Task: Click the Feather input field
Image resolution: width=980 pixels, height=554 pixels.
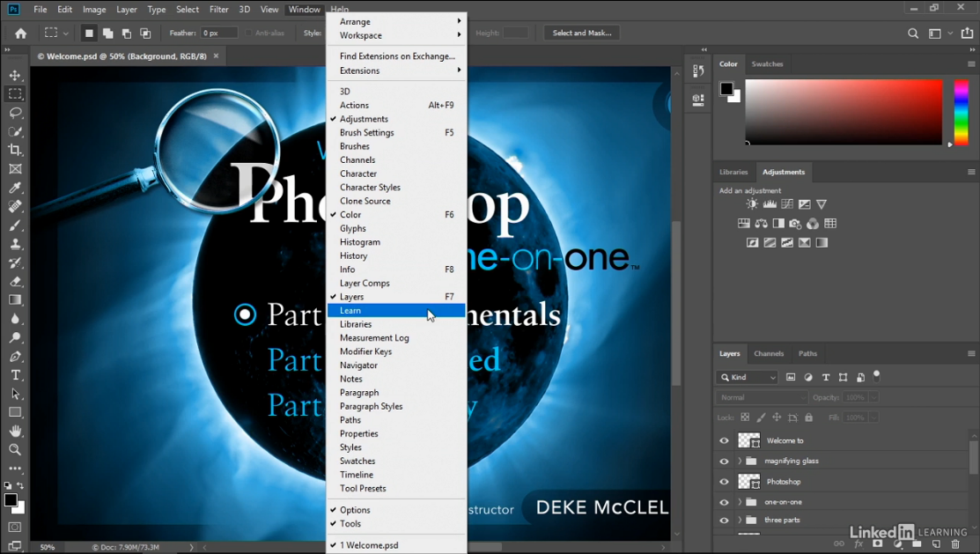Action: tap(218, 33)
